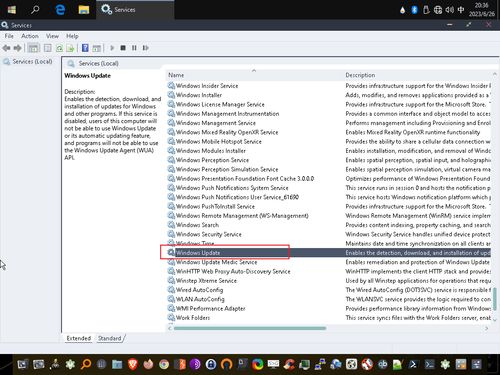The image size is (500, 375).
Task: Click the Restart Service icon
Action: tap(145, 48)
